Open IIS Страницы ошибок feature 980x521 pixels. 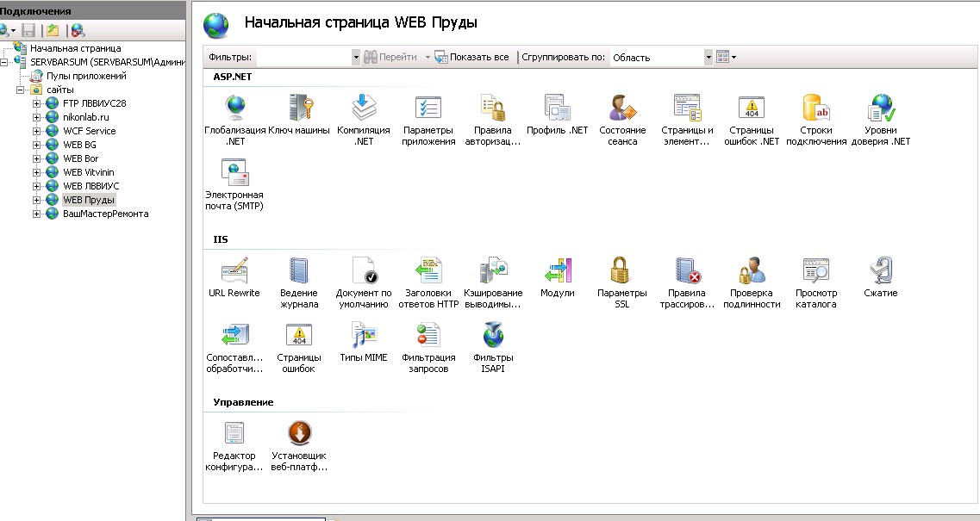pos(299,347)
